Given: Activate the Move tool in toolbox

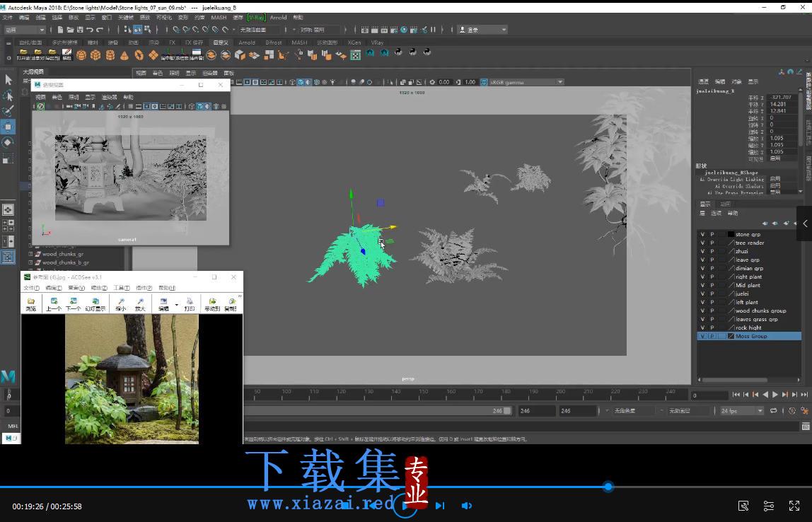Looking at the screenshot, I should click(x=8, y=127).
